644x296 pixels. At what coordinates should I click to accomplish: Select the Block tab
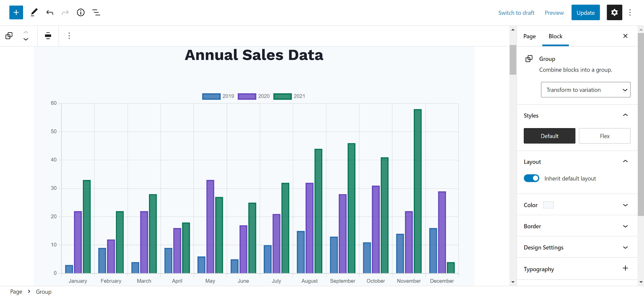point(555,36)
